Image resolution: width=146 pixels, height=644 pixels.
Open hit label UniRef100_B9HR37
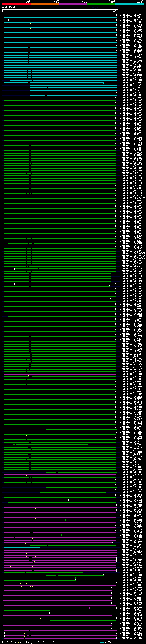click(131, 20)
